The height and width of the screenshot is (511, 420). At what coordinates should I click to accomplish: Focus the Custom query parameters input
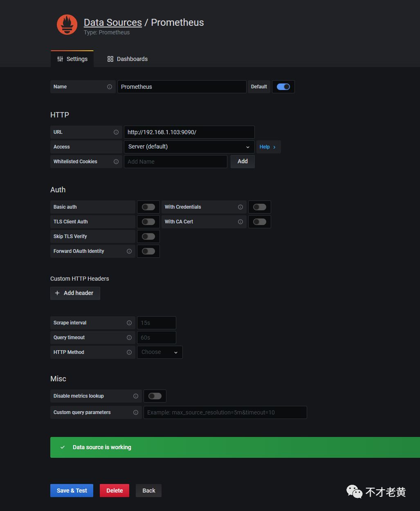coord(225,412)
